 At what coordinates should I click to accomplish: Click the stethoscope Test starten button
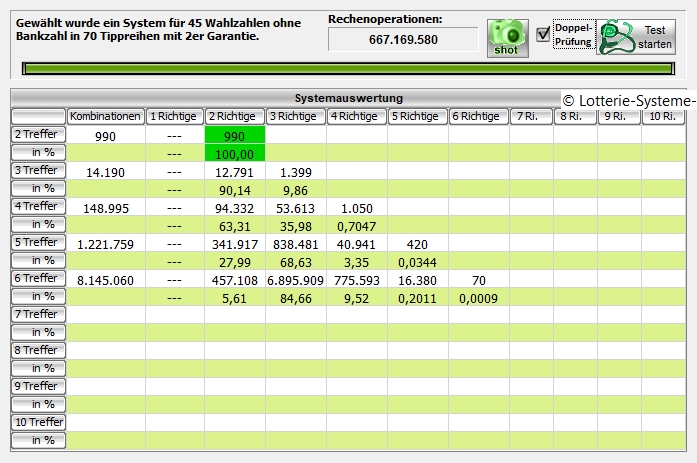[x=636, y=37]
